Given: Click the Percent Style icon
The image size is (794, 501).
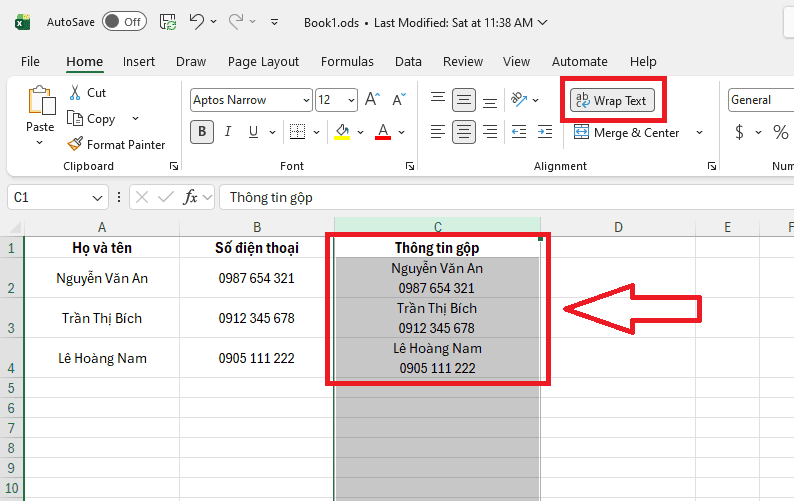Looking at the screenshot, I should pos(780,132).
